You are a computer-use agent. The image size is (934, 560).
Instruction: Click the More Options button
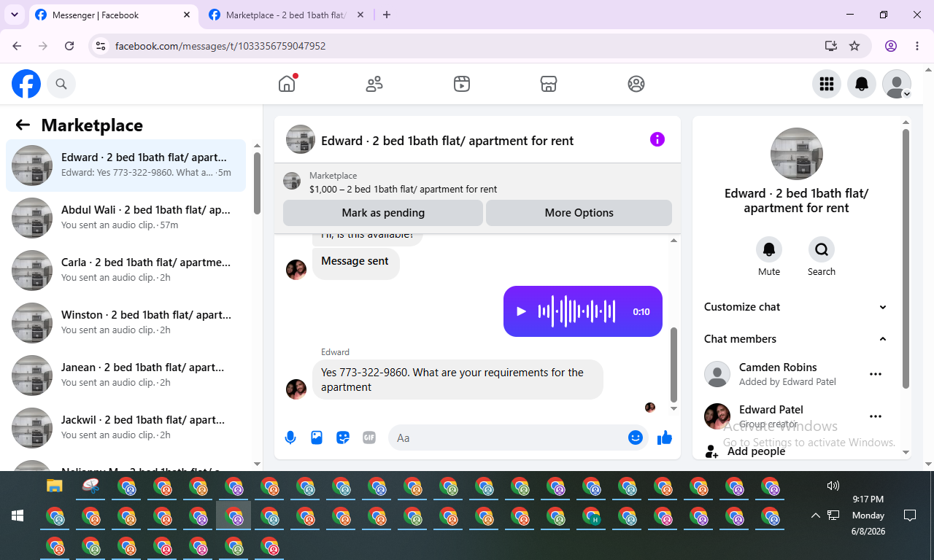tap(579, 213)
